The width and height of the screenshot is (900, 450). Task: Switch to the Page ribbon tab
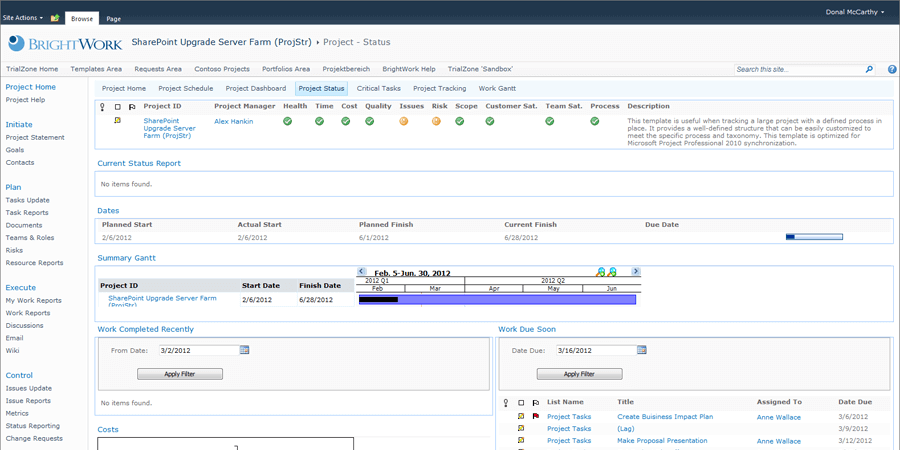pyautogui.click(x=114, y=19)
